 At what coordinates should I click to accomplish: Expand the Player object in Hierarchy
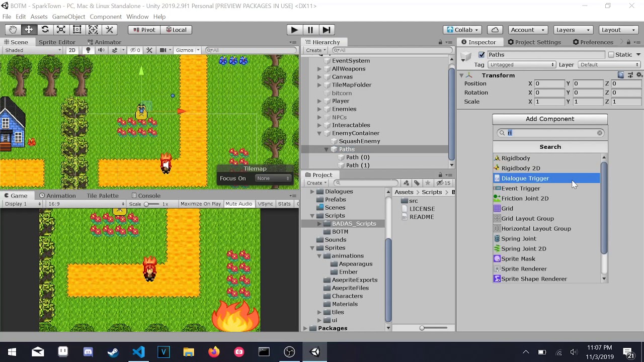(x=319, y=101)
